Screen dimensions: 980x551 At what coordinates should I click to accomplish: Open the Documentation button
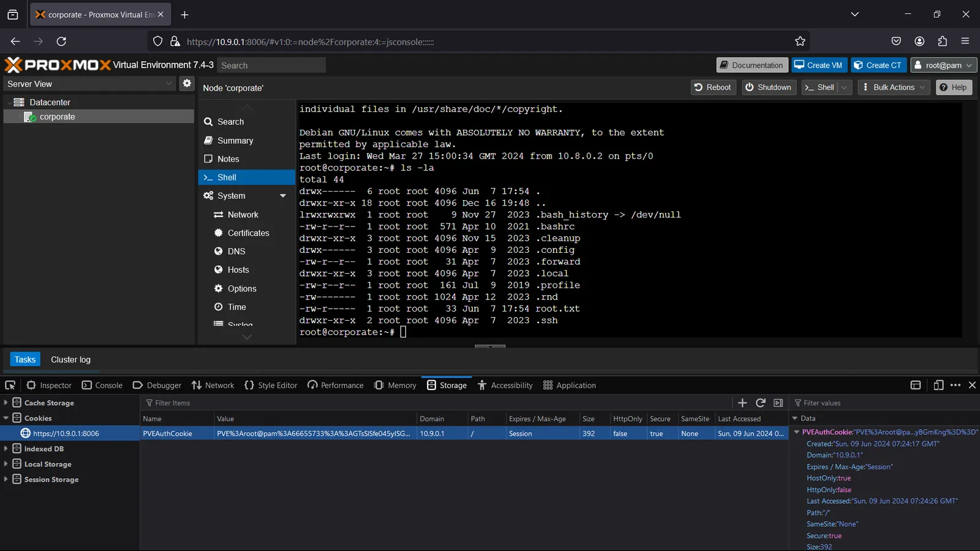(752, 65)
